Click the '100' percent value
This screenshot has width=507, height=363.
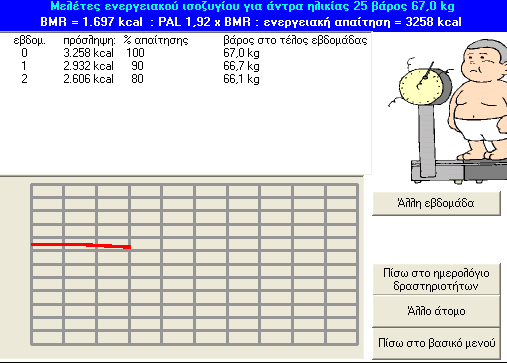point(135,53)
